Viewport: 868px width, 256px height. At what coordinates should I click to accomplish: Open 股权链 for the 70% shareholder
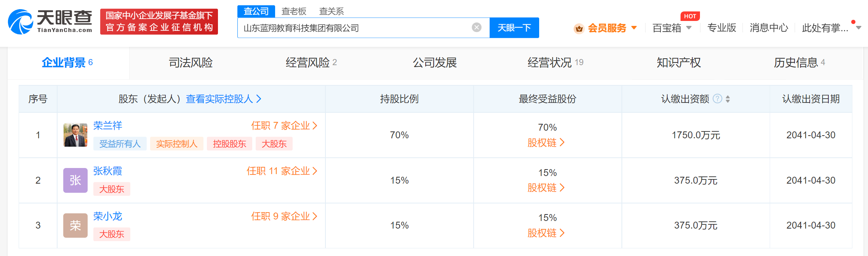click(x=546, y=143)
